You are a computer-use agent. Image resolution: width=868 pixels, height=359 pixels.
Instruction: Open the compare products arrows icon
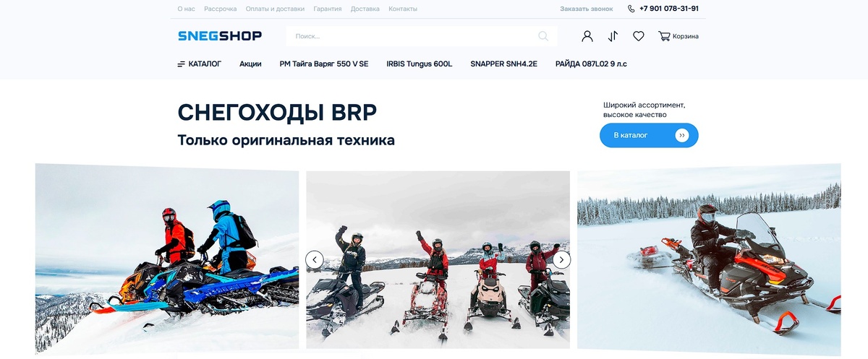[613, 36]
